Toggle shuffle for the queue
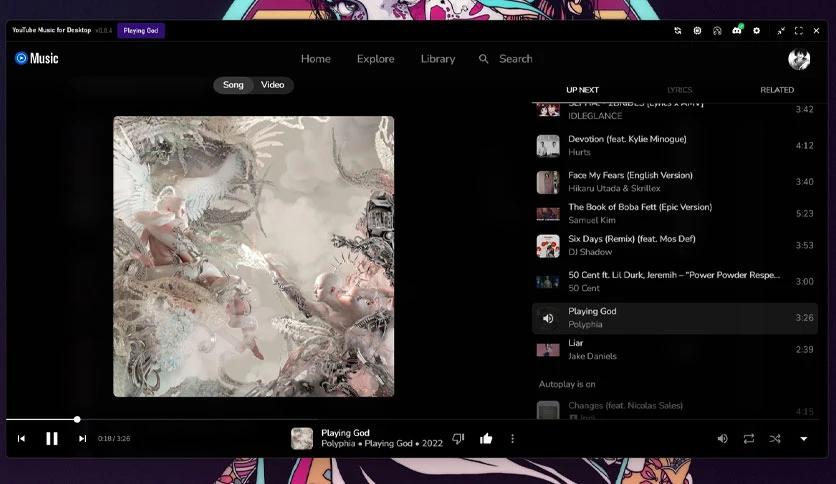The height and width of the screenshot is (484, 836). pyautogui.click(x=775, y=438)
